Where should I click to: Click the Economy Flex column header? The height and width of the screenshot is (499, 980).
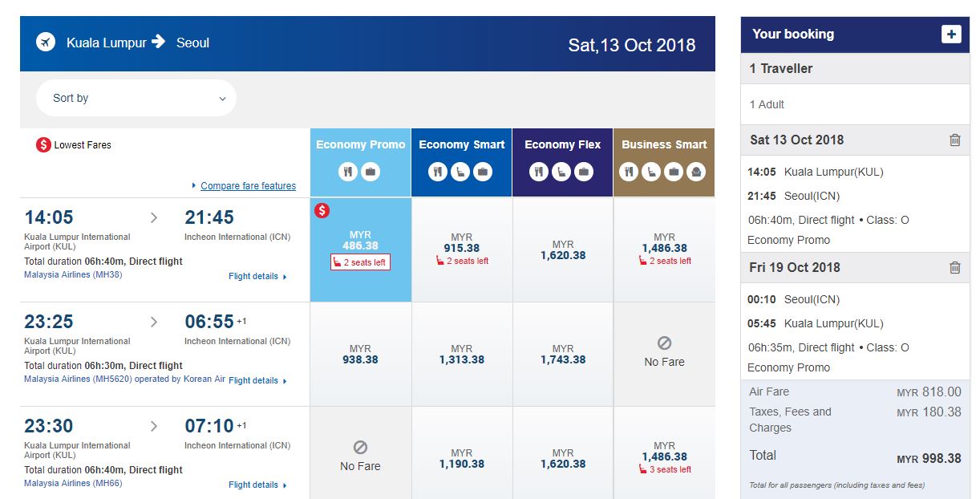pos(562,145)
